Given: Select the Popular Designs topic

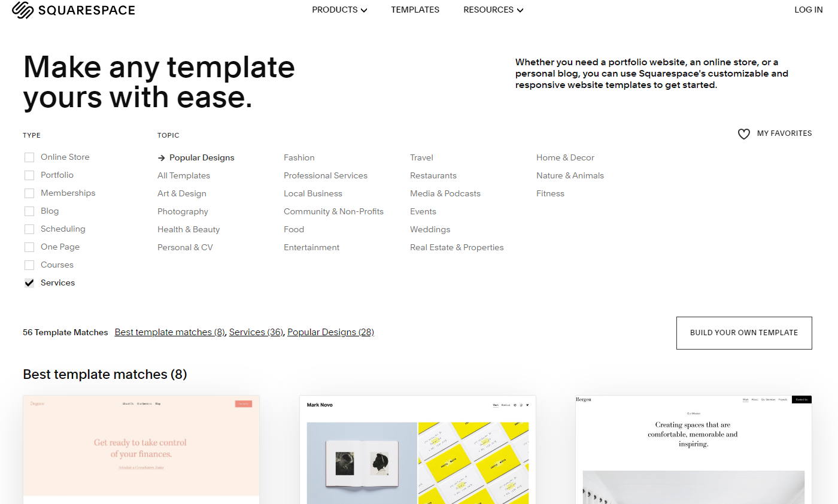Looking at the screenshot, I should (x=202, y=157).
